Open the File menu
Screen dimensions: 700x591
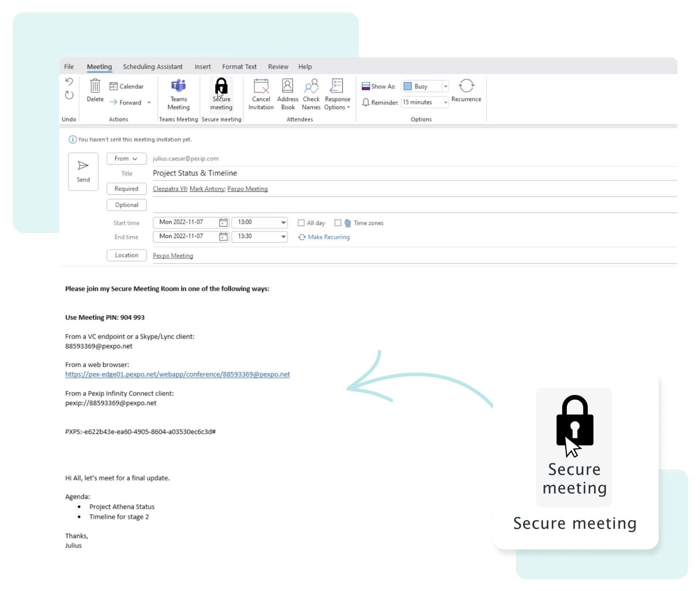point(69,67)
